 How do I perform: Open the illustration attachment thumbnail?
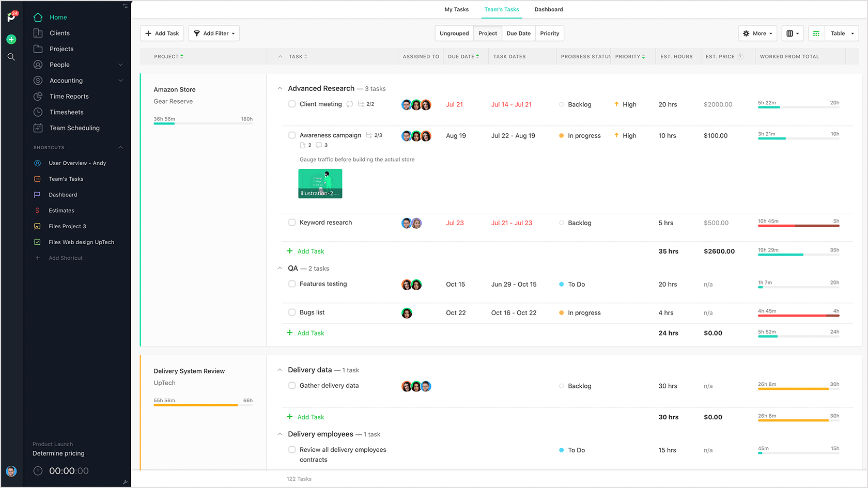click(320, 183)
